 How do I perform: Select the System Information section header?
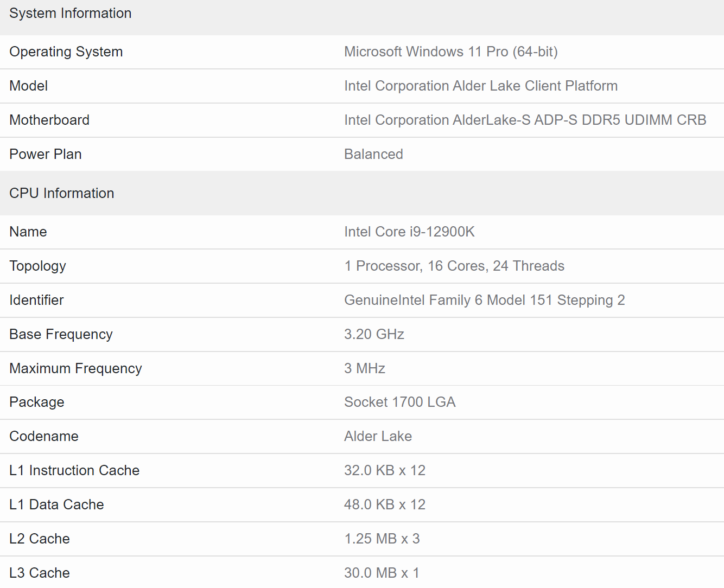point(70,13)
